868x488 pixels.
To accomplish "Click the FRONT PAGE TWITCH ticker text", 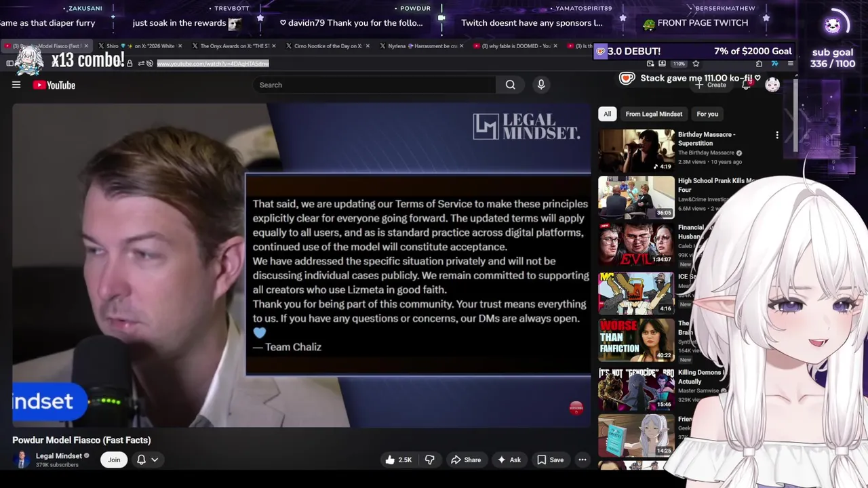I will coord(703,23).
